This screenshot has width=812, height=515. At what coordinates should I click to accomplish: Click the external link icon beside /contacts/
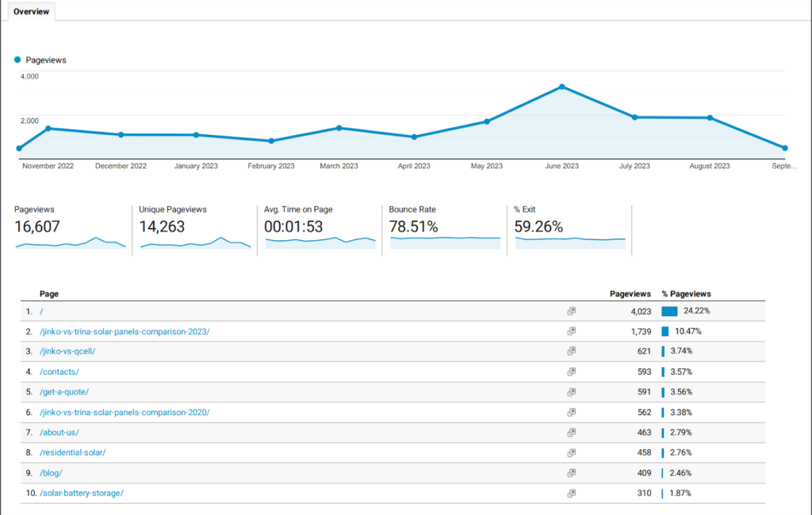[x=571, y=372]
